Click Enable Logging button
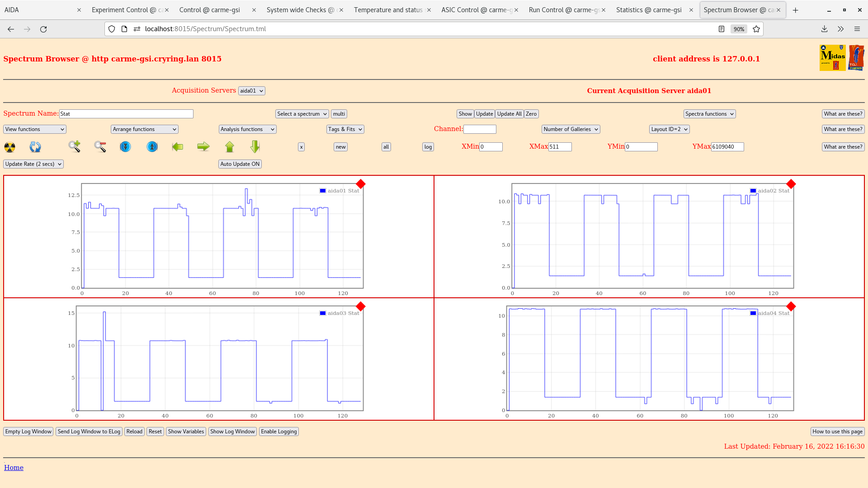Viewport: 868px width, 488px height. [279, 432]
